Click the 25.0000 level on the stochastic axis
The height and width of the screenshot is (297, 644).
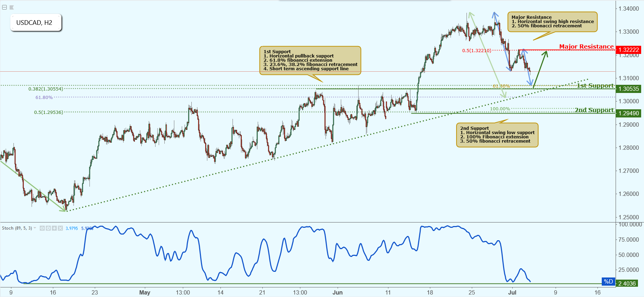(x=629, y=270)
